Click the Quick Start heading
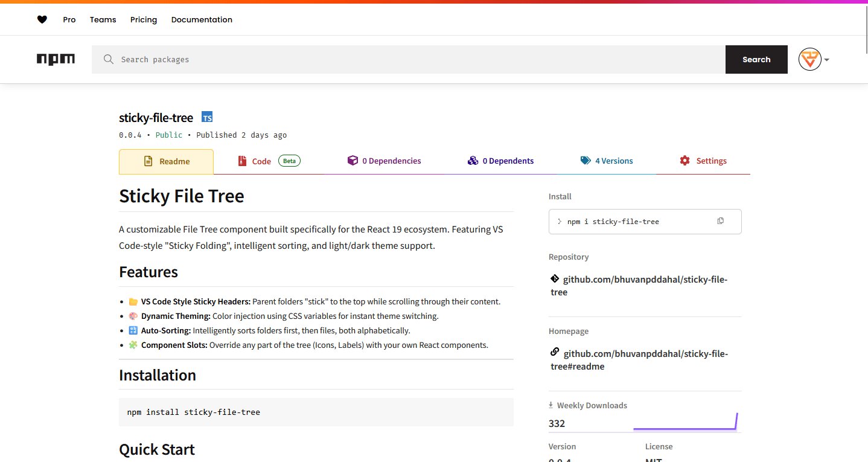This screenshot has height=462, width=868. click(157, 449)
